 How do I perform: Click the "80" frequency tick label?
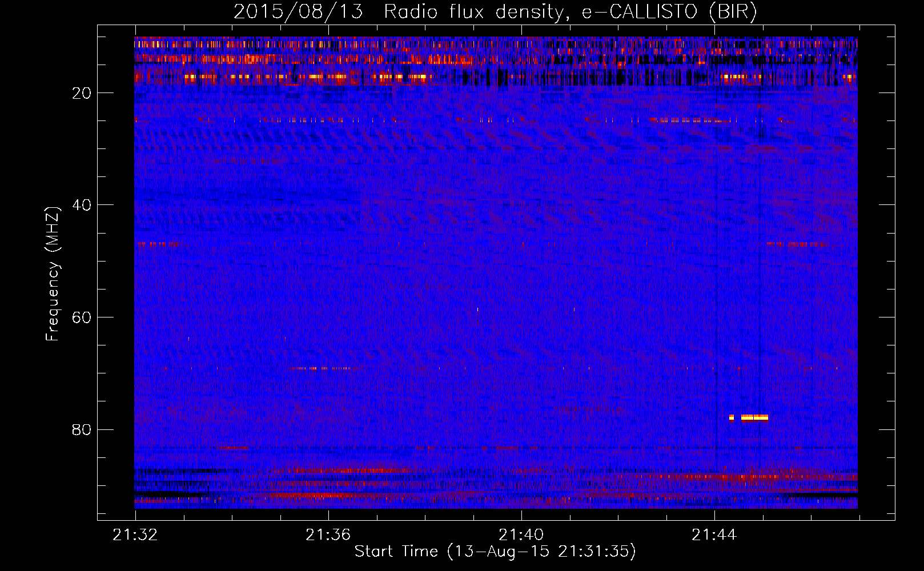pyautogui.click(x=82, y=429)
